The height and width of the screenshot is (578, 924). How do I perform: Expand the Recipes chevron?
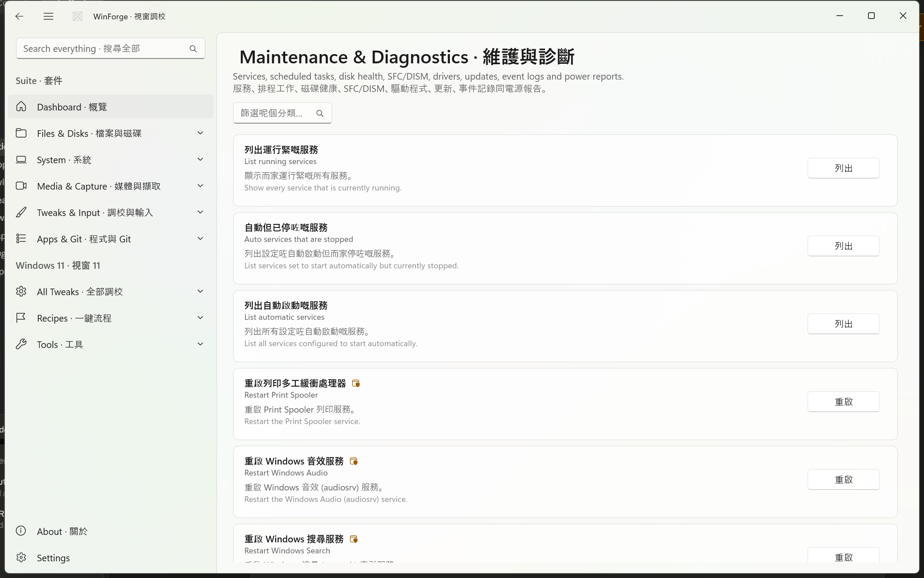click(200, 318)
